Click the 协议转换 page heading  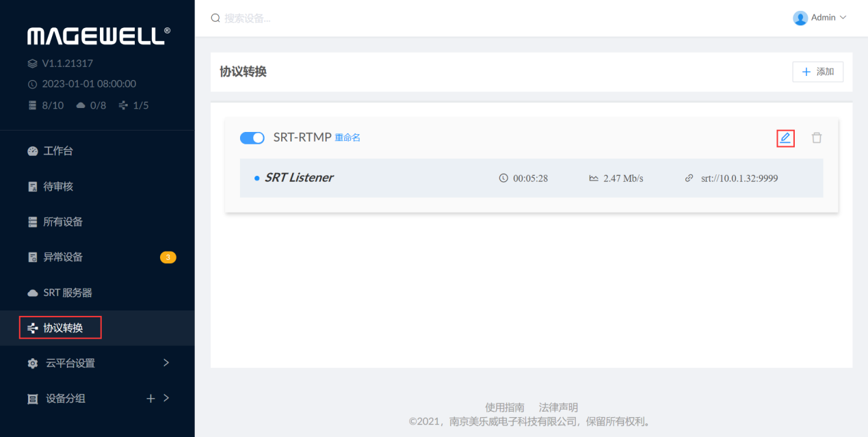(x=243, y=72)
